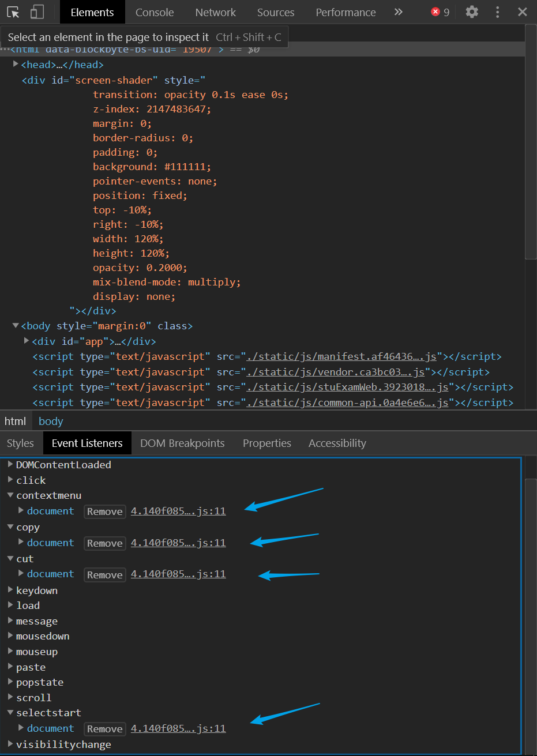This screenshot has width=537, height=756.
Task: Expand the visibilitychange listener group
Action: click(x=10, y=744)
